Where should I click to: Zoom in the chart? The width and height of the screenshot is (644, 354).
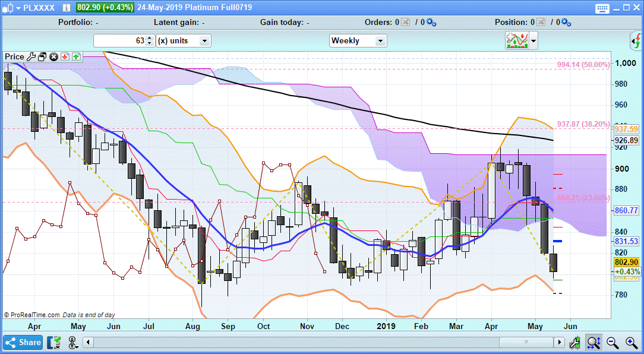pyautogui.click(x=632, y=342)
